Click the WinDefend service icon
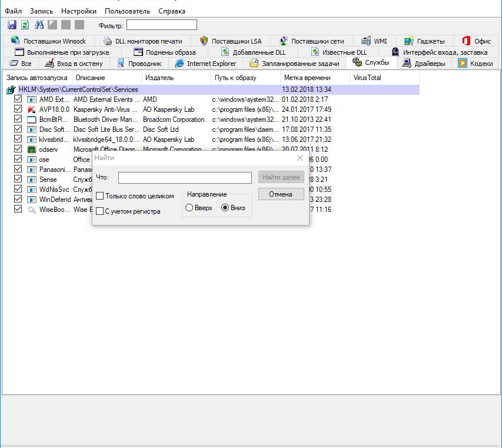Image resolution: width=502 pixels, height=448 pixels. pos(31,200)
